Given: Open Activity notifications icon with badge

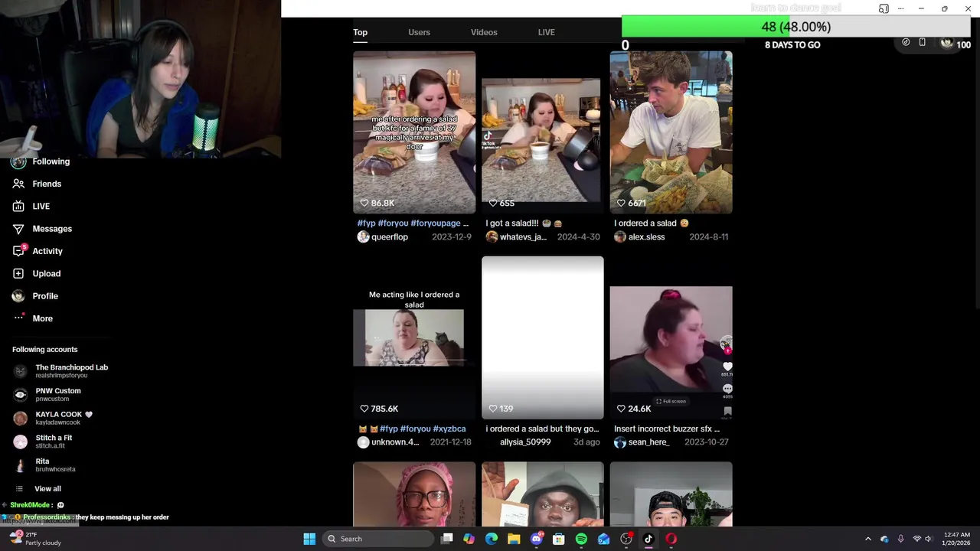Looking at the screenshot, I should 19,250.
